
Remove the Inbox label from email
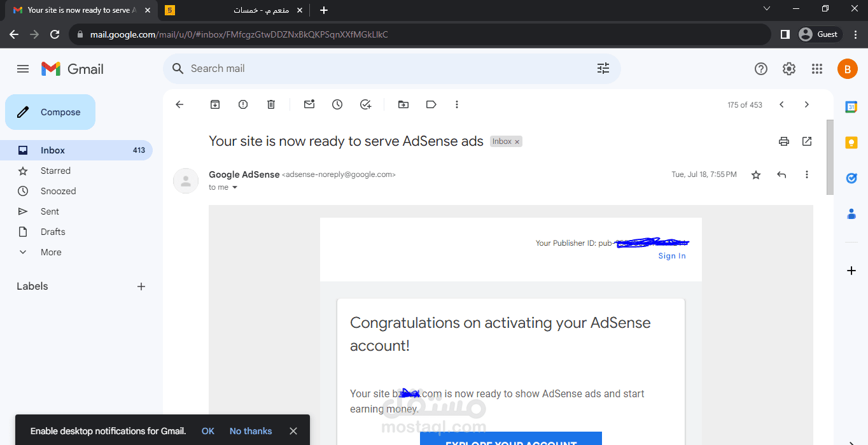[x=517, y=142]
